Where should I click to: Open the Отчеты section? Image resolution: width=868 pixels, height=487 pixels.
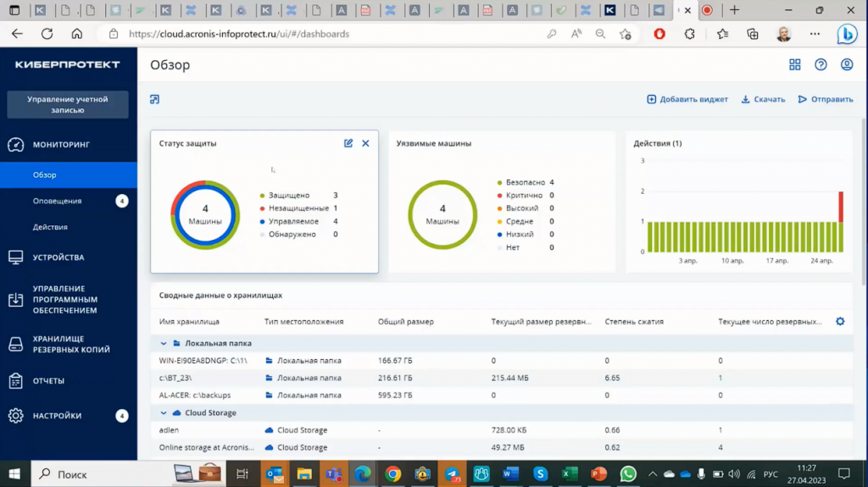(x=48, y=381)
